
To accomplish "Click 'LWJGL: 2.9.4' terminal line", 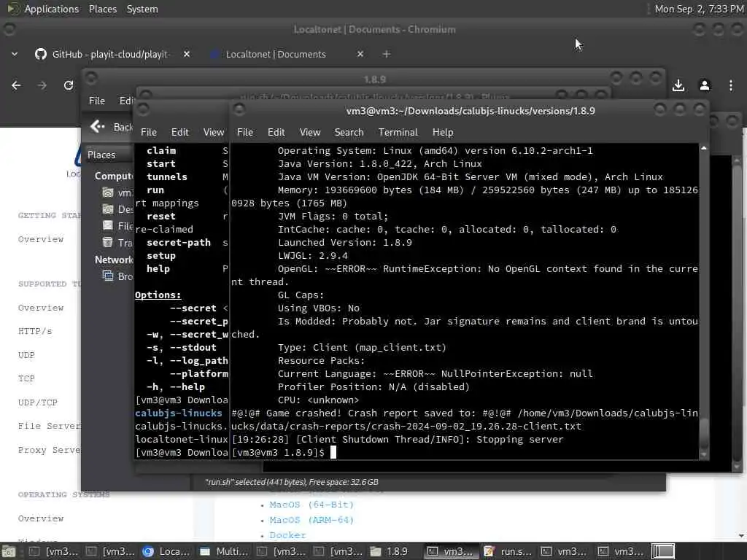I will click(313, 256).
